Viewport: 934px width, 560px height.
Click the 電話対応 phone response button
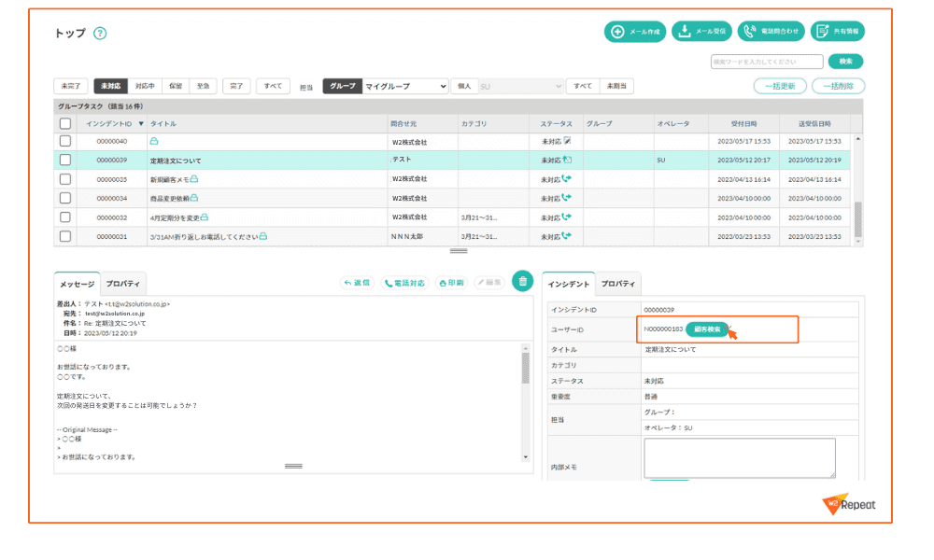404,282
